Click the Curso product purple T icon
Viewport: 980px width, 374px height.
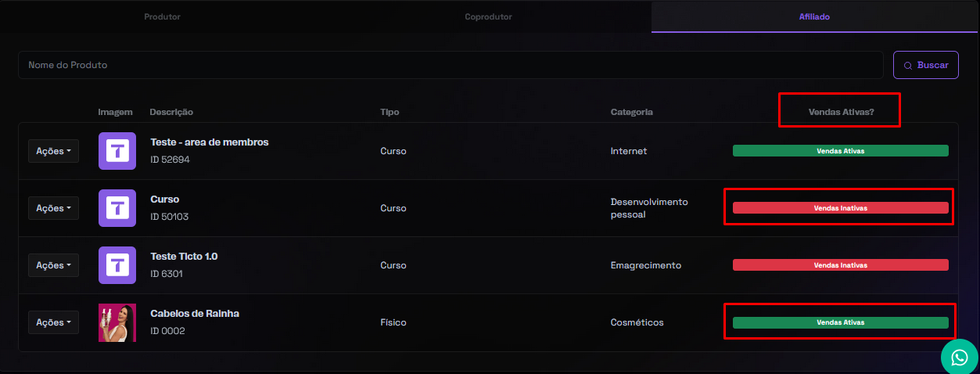117,208
